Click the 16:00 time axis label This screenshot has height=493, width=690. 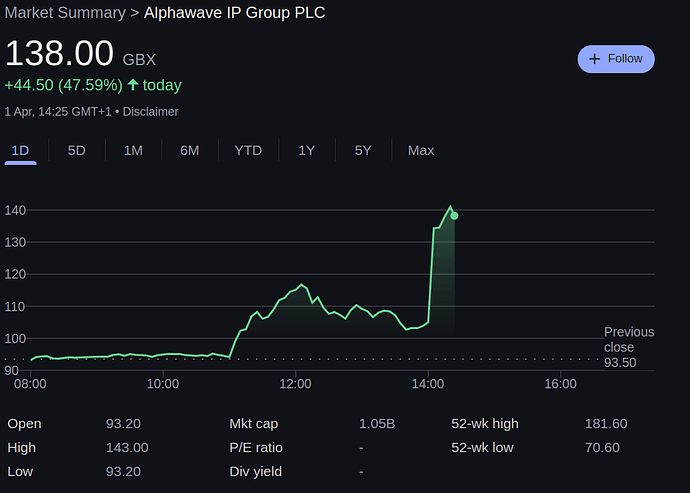click(560, 384)
